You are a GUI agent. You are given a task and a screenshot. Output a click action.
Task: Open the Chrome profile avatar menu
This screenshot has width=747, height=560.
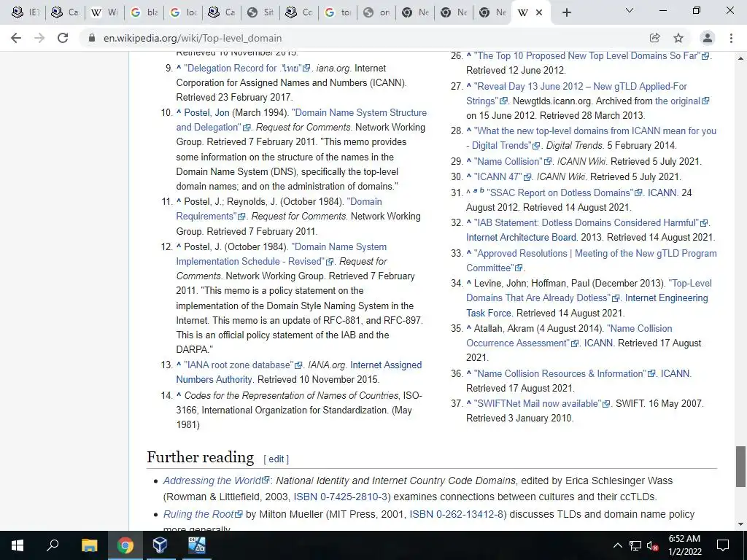708,38
